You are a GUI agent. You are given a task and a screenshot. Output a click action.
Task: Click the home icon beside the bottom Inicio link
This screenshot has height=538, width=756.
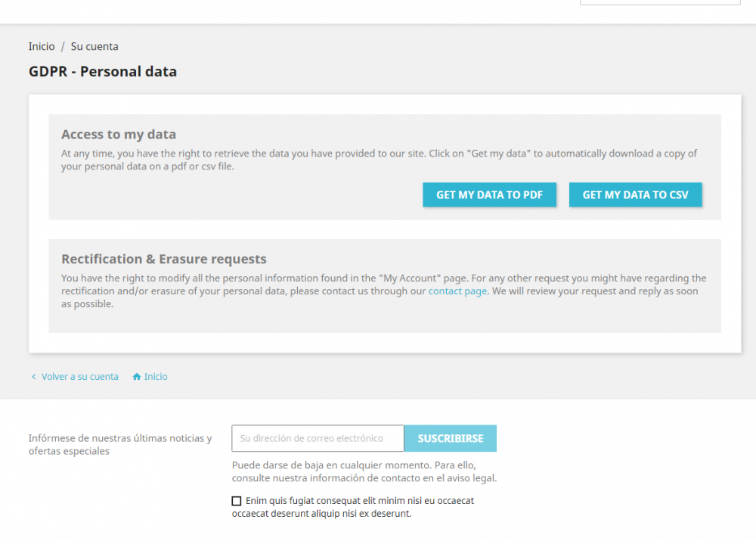(137, 377)
